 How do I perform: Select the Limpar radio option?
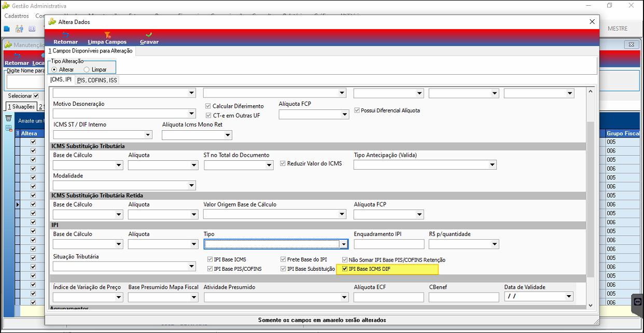click(87, 70)
